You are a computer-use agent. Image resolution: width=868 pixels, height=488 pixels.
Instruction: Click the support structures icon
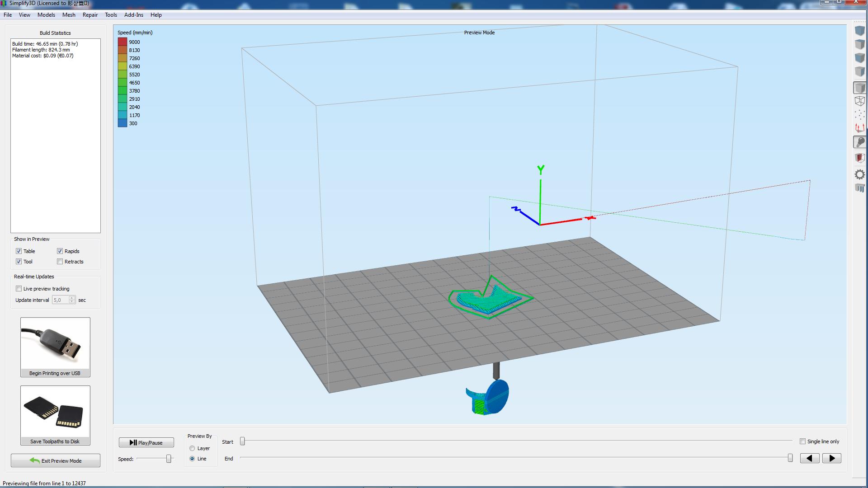(859, 188)
